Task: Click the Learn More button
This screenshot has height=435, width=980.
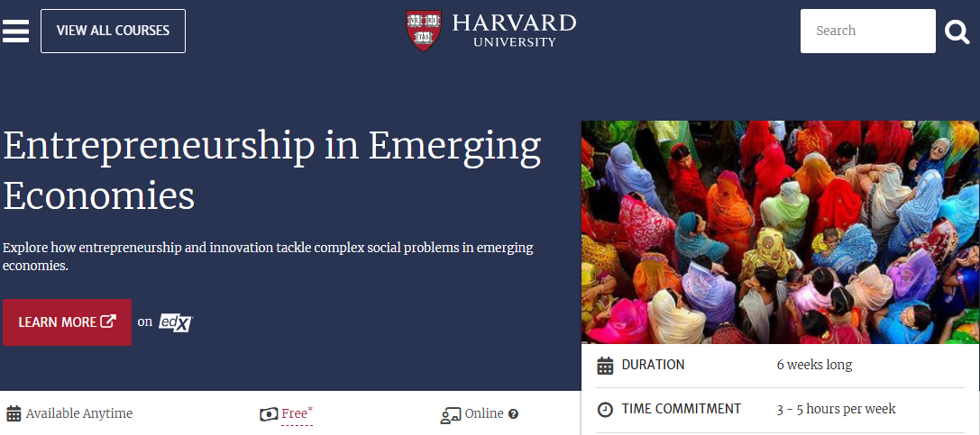Action: pyautogui.click(x=67, y=322)
